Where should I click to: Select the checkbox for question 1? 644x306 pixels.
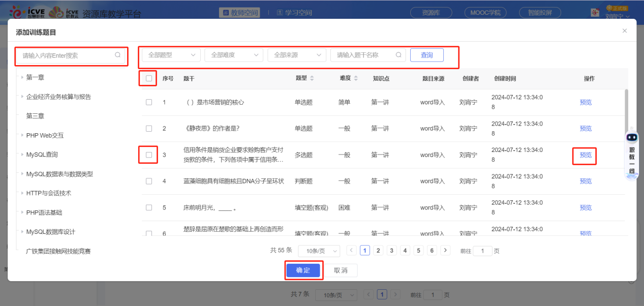click(149, 102)
